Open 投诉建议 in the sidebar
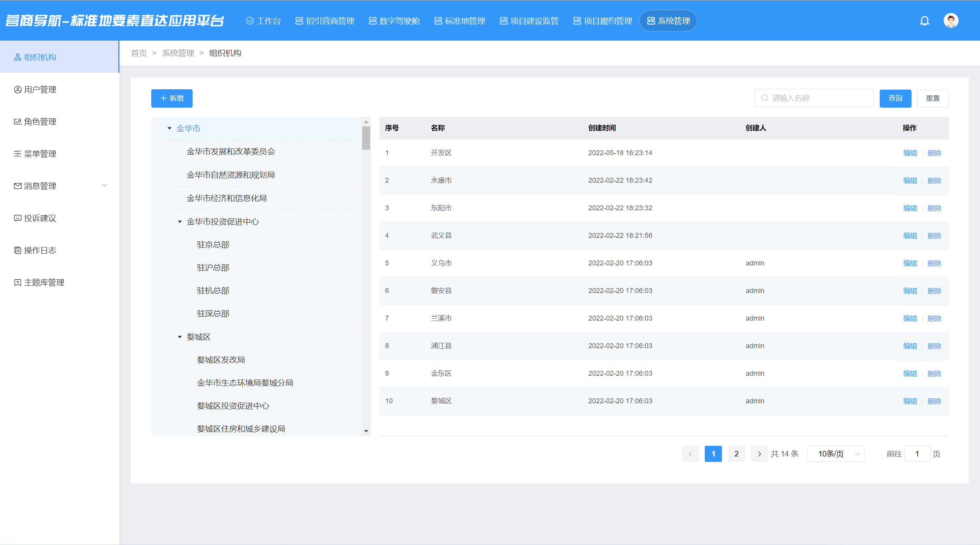980x545 pixels. point(59,218)
